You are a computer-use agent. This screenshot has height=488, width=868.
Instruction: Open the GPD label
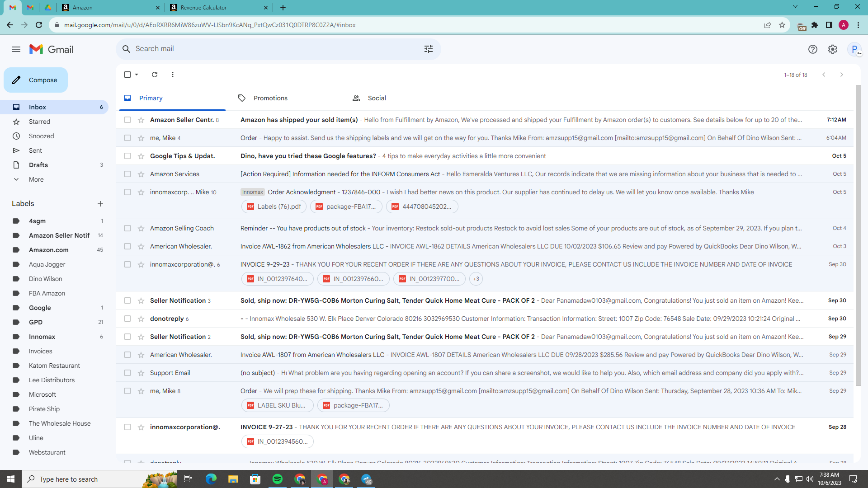[x=36, y=322]
